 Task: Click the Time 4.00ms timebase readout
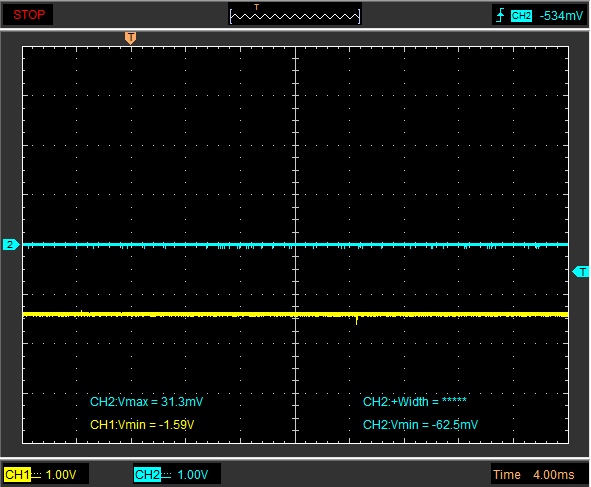point(534,475)
